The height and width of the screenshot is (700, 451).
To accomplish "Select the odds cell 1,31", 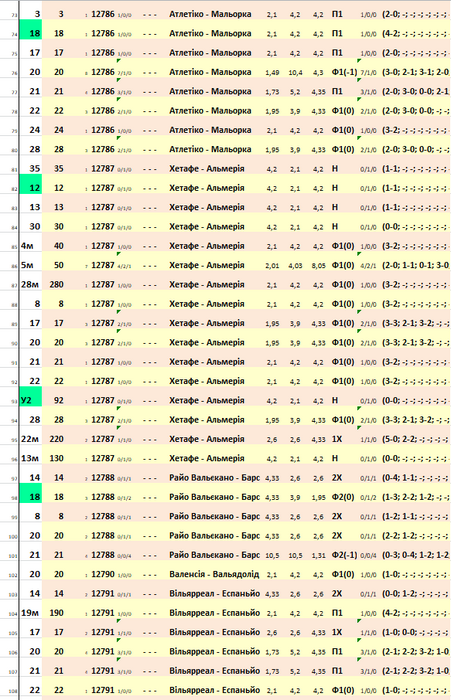I will 318,556.
